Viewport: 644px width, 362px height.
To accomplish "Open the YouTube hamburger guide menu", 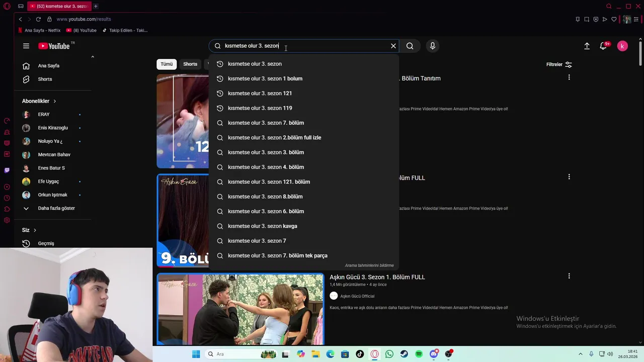I will tap(26, 46).
